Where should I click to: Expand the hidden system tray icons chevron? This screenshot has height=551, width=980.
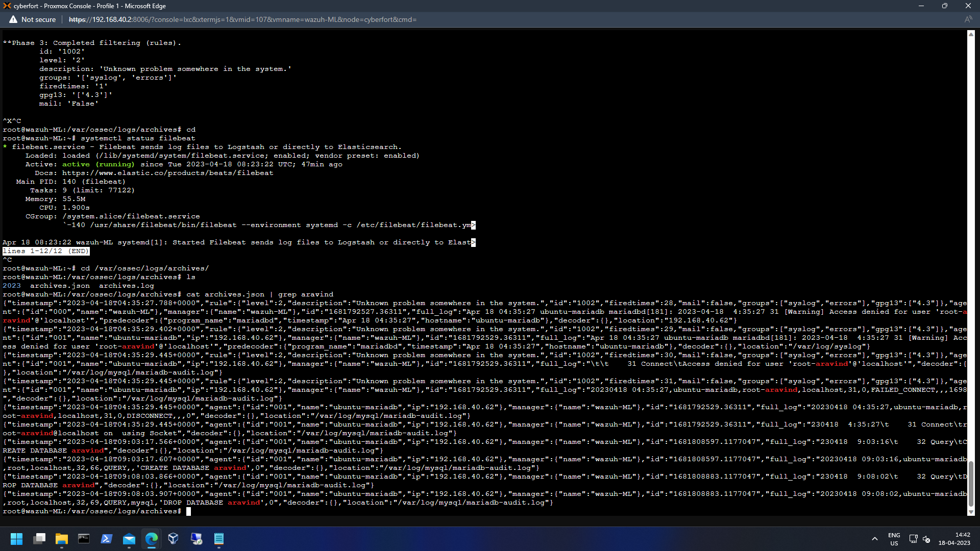point(875,539)
